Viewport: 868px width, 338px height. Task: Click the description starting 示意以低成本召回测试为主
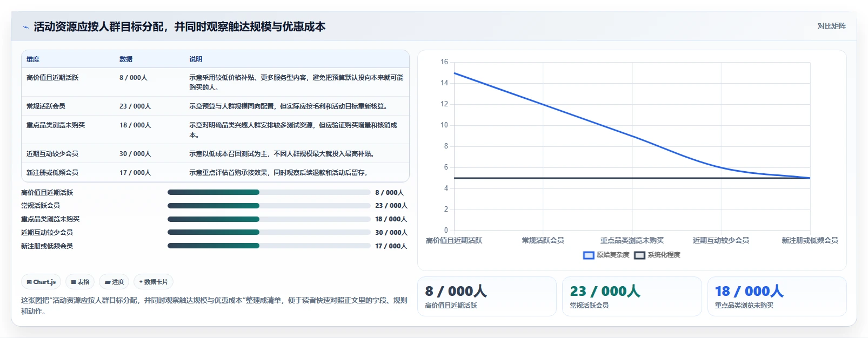click(x=282, y=154)
